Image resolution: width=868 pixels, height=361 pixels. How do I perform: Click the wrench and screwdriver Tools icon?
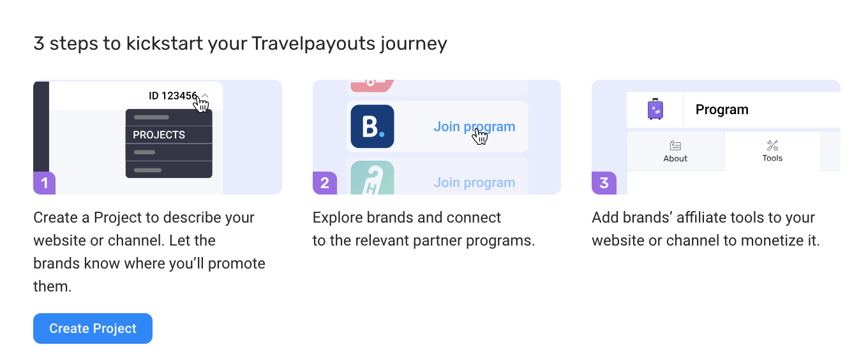772,146
